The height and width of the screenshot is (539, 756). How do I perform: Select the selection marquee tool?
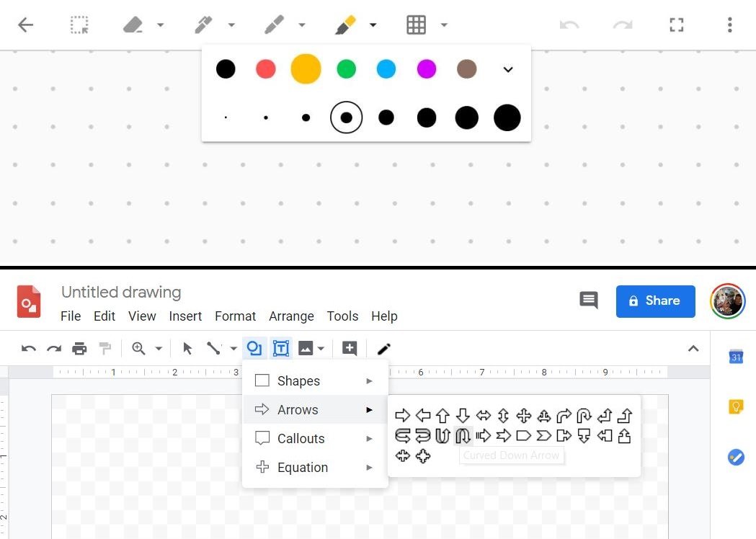pyautogui.click(x=79, y=25)
